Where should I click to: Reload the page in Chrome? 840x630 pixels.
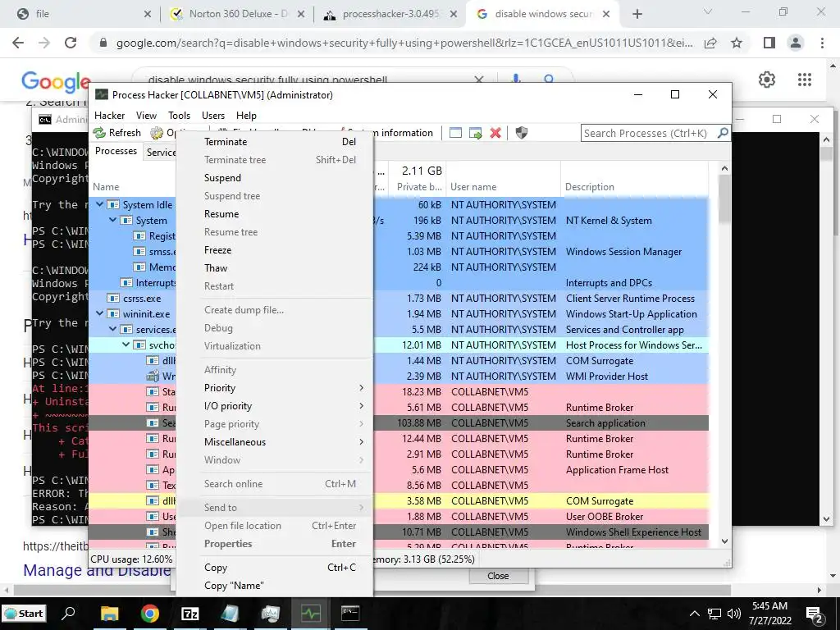pyautogui.click(x=71, y=43)
